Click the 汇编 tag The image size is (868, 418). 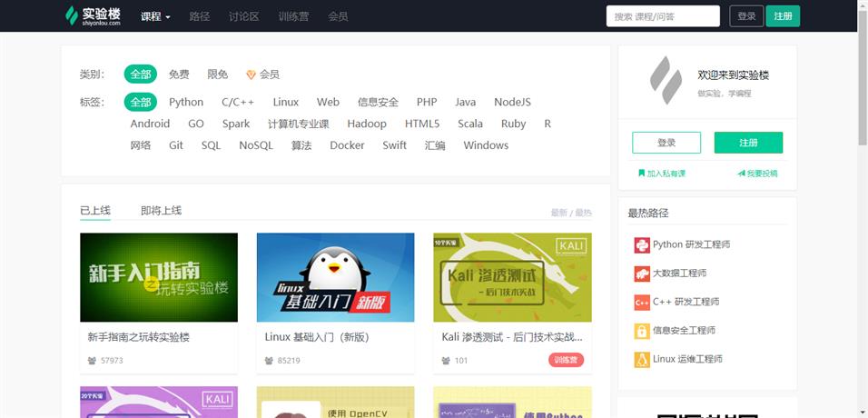tap(435, 145)
